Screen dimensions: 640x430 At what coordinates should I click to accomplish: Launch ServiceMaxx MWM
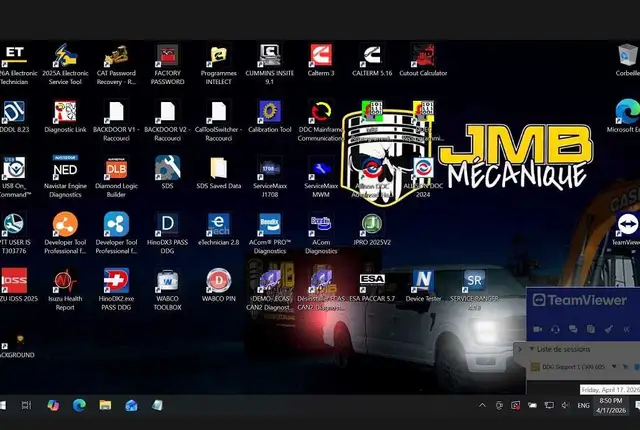pos(321,177)
